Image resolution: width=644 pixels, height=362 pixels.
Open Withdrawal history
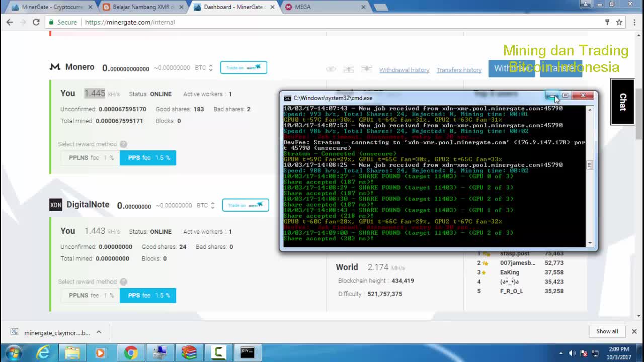pyautogui.click(x=404, y=70)
